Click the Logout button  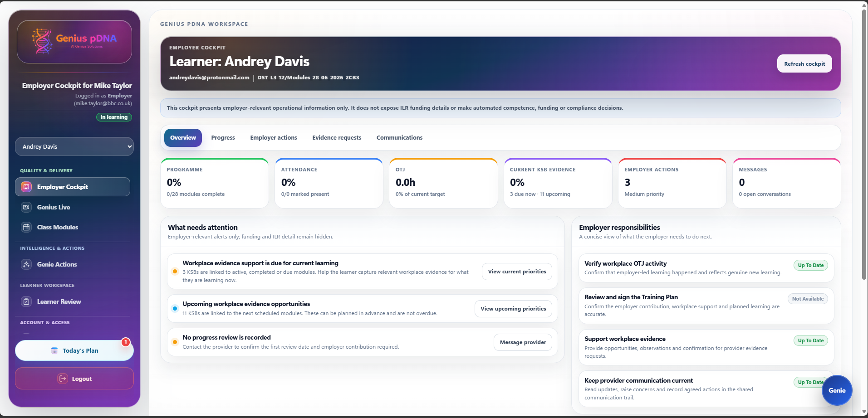74,379
